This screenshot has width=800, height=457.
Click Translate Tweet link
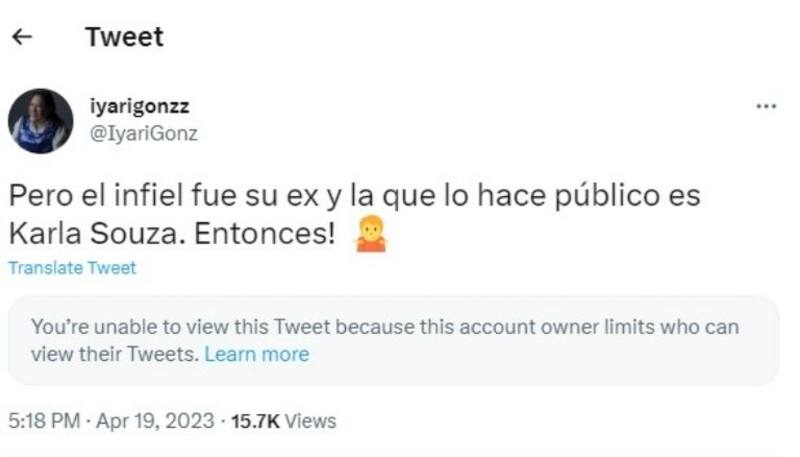(x=72, y=268)
